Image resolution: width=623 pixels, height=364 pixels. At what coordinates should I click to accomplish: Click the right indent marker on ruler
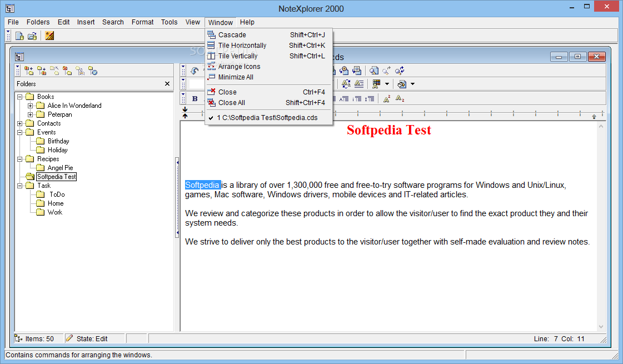coord(594,117)
